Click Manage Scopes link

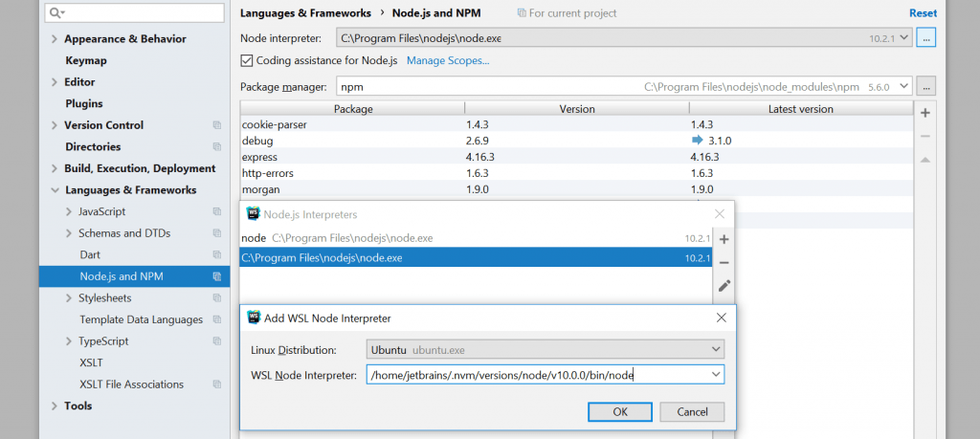click(448, 60)
